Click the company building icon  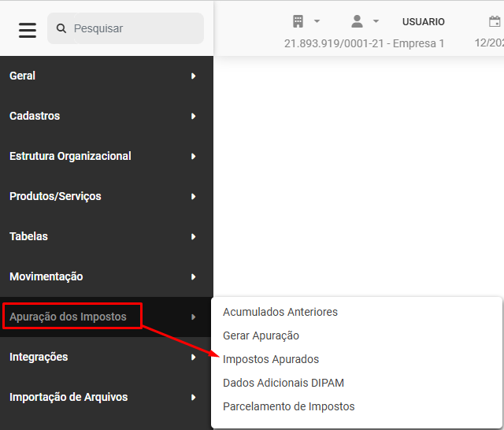[x=298, y=21]
